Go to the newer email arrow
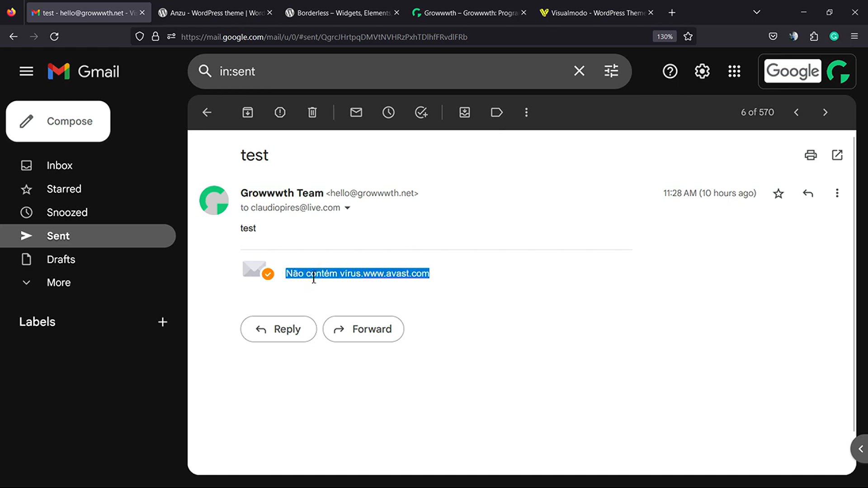The width and height of the screenshot is (868, 488). 796,112
